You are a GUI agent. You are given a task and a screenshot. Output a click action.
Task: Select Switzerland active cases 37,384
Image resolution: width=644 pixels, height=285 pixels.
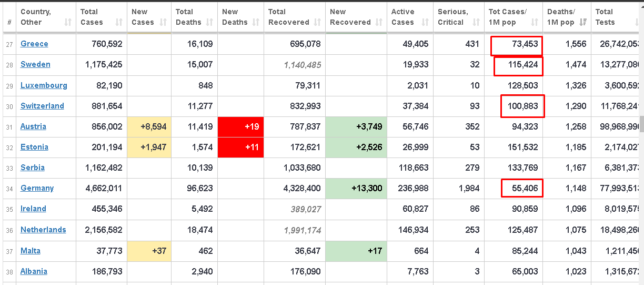[416, 106]
